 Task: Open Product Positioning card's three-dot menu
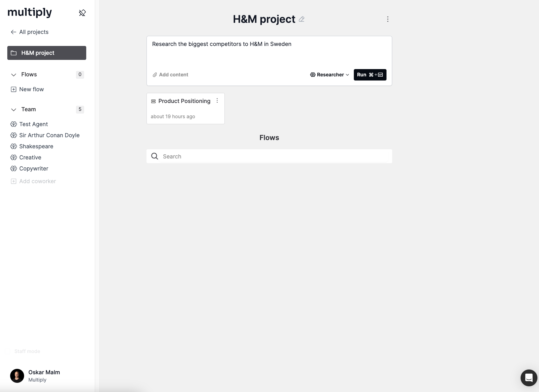pos(217,101)
